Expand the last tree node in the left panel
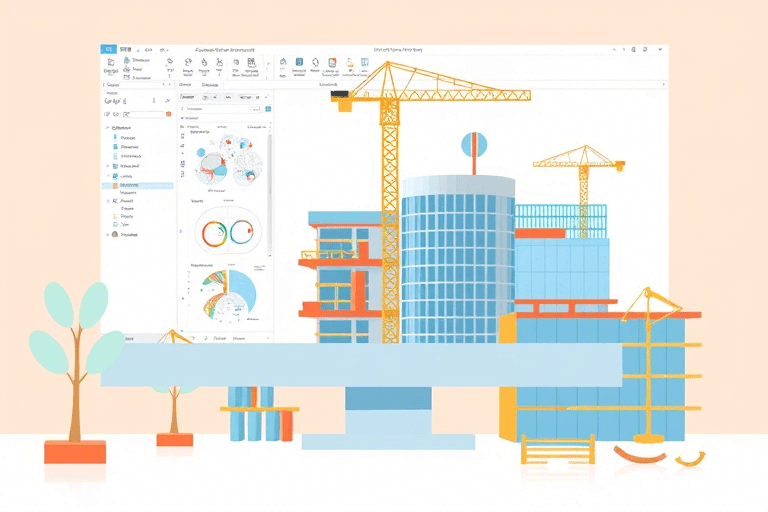The width and height of the screenshot is (768, 512). [105, 235]
